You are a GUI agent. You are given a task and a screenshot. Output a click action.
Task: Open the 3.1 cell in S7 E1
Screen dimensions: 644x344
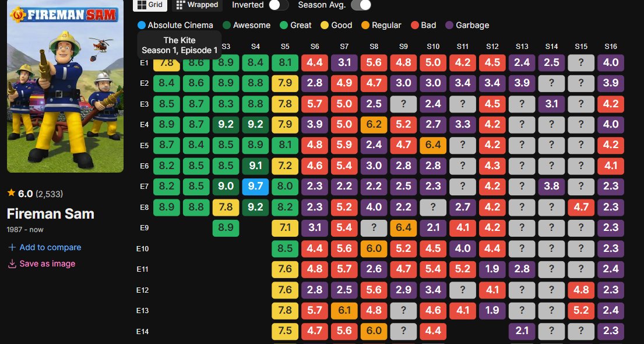(344, 64)
